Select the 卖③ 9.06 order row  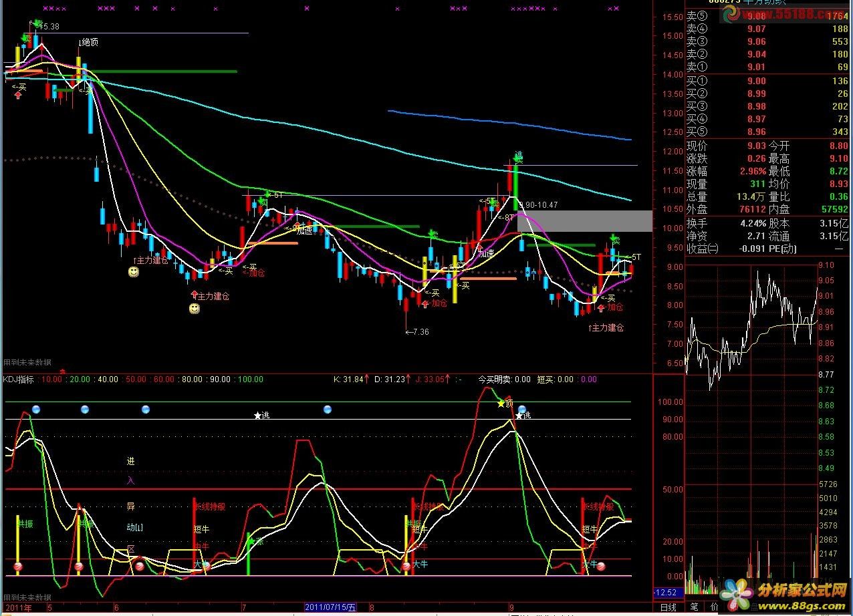(x=767, y=41)
